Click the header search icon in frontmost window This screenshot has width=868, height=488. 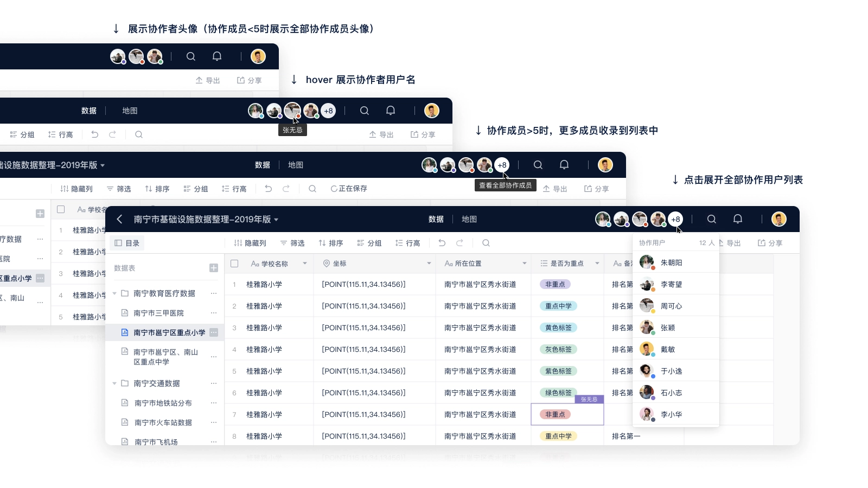(711, 219)
